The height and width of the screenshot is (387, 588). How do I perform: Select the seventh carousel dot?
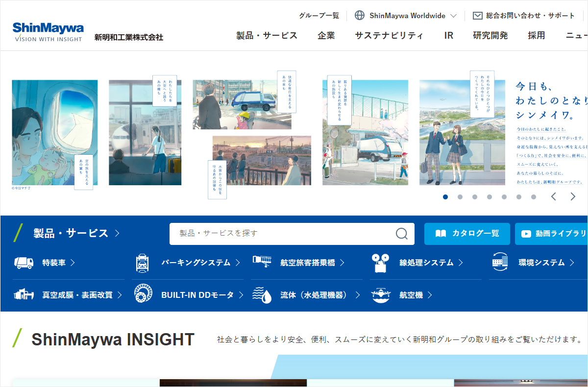(x=534, y=197)
